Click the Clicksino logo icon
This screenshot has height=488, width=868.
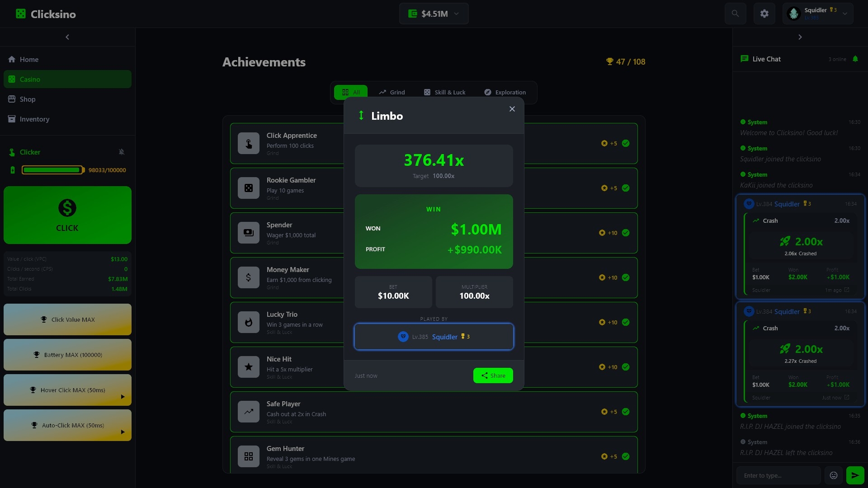tap(21, 14)
